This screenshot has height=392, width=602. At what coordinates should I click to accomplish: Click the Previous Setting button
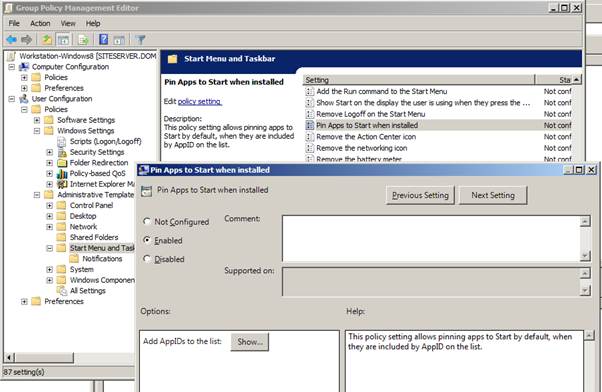tap(420, 195)
